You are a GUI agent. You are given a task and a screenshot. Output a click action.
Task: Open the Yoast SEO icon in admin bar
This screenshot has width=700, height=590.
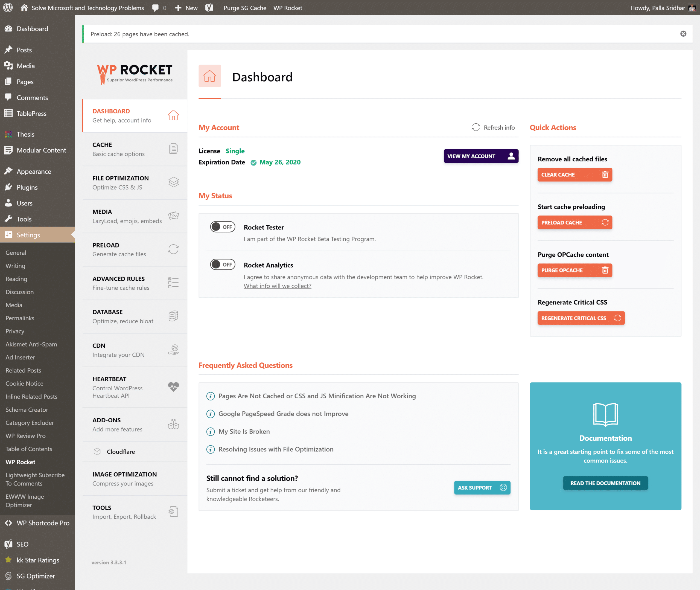pos(209,7)
